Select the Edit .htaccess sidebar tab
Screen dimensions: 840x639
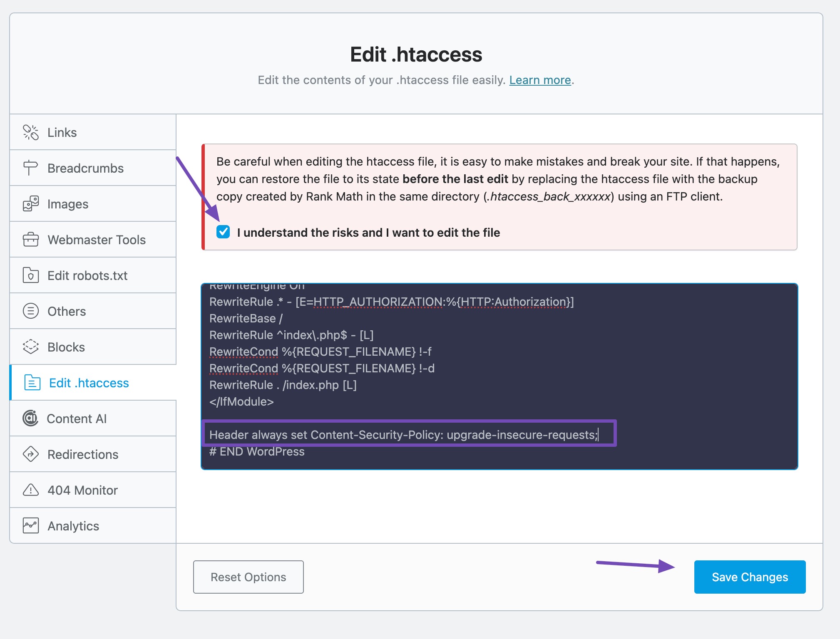(x=89, y=383)
